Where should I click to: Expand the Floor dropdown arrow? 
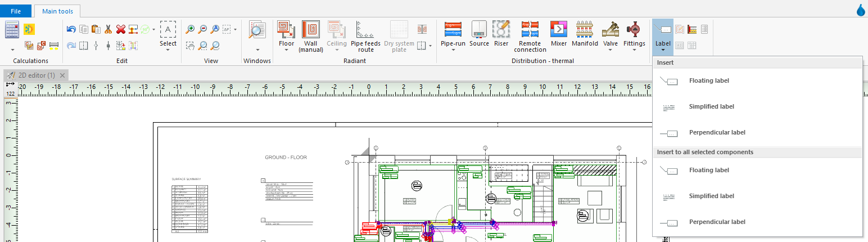(287, 50)
